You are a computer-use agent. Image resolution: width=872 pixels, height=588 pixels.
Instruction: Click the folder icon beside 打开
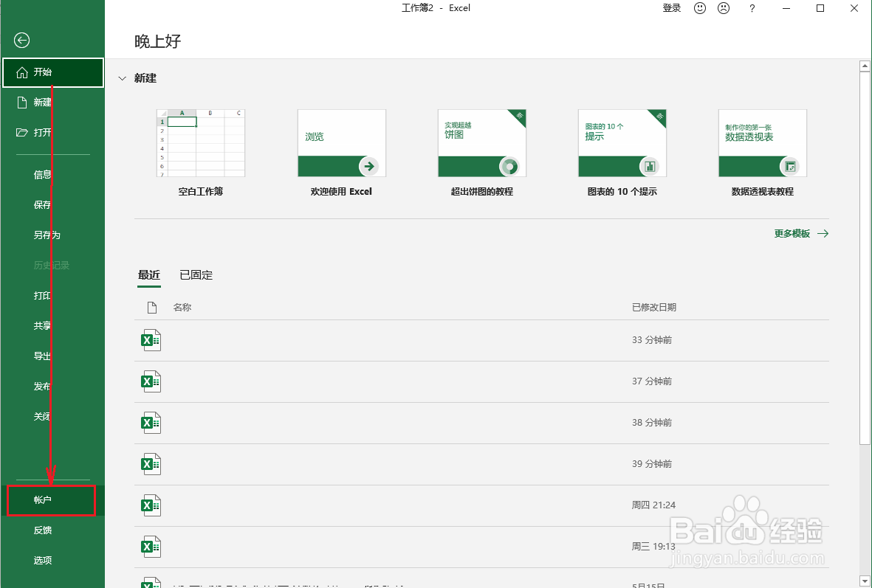(22, 132)
